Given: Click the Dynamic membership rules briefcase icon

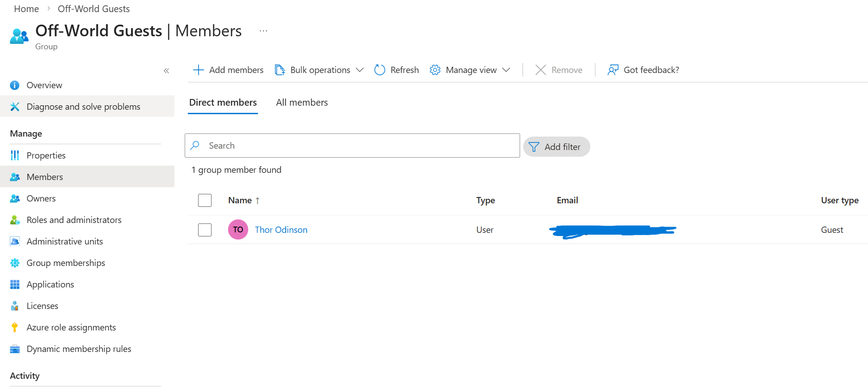Looking at the screenshot, I should coord(15,349).
